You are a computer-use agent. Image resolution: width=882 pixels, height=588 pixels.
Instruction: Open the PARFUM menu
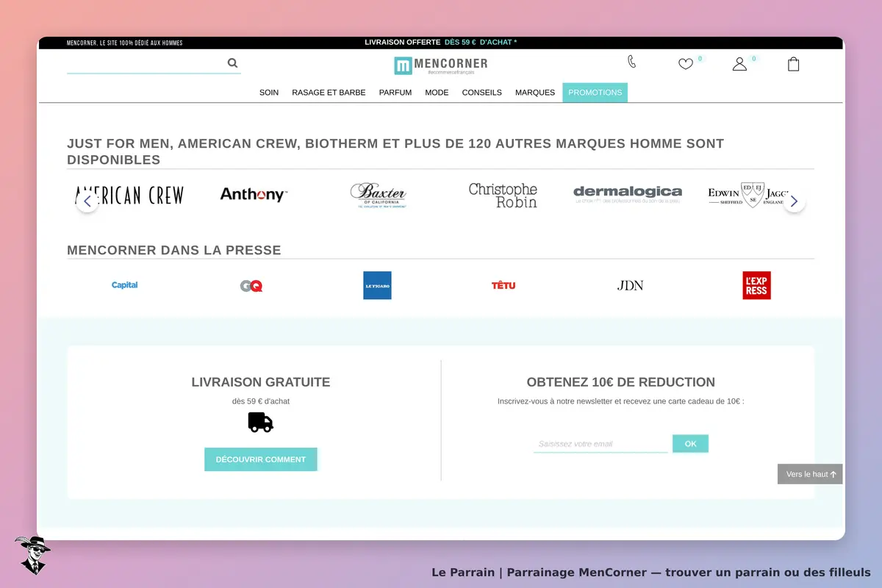click(x=395, y=93)
